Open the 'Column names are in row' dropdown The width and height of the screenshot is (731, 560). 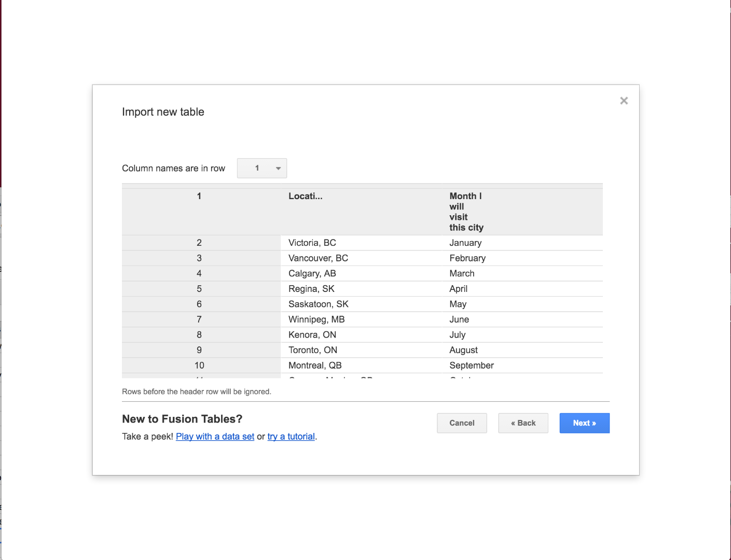pos(261,168)
